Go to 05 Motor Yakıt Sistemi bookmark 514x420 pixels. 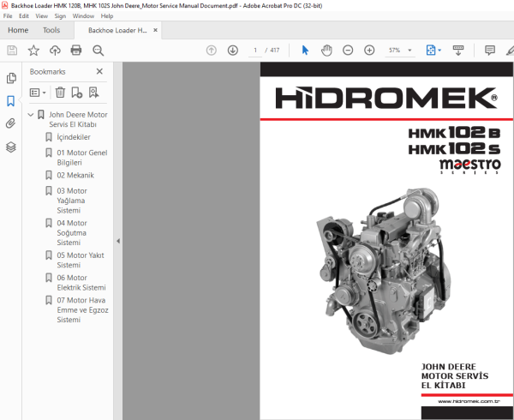81,260
